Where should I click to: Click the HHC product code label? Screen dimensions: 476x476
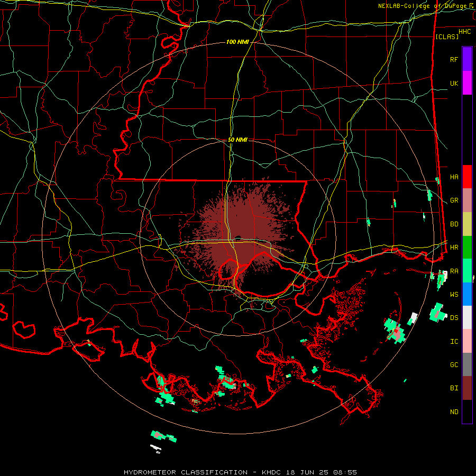click(x=464, y=32)
